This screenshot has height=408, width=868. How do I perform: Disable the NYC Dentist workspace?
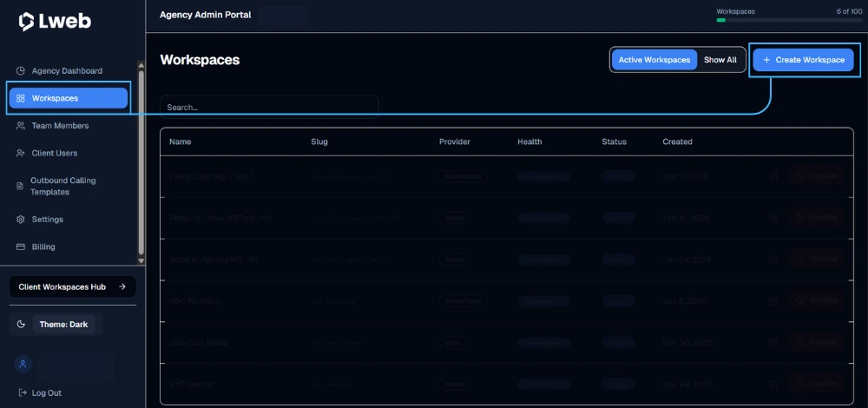point(817,384)
